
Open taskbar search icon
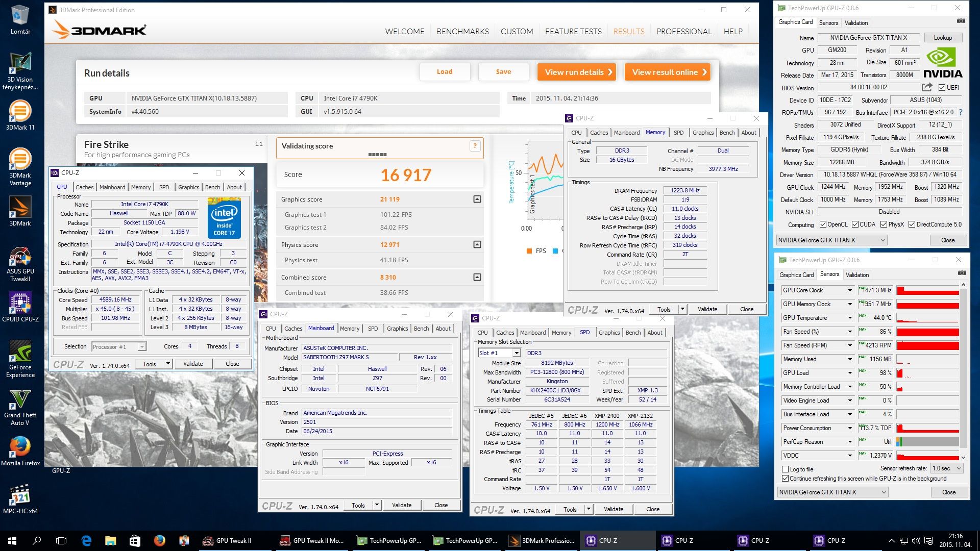point(37,540)
